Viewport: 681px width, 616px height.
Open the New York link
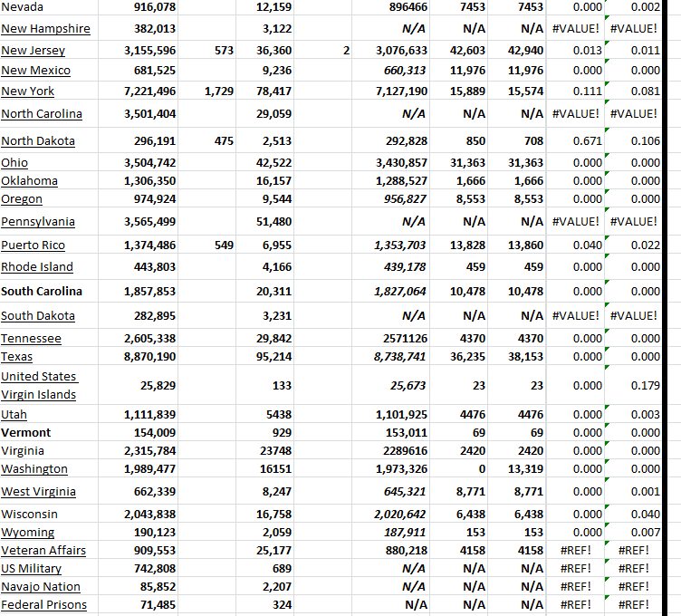click(27, 91)
